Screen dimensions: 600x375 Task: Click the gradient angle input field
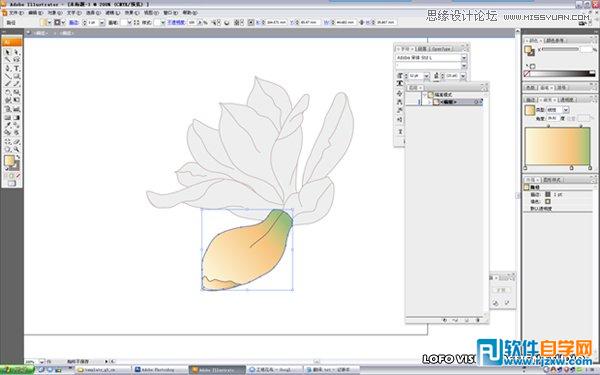tap(553, 119)
